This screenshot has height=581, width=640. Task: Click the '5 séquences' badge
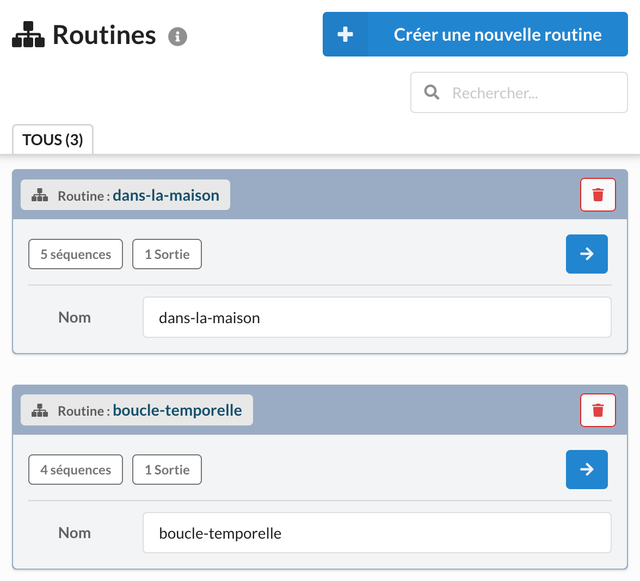pos(76,254)
